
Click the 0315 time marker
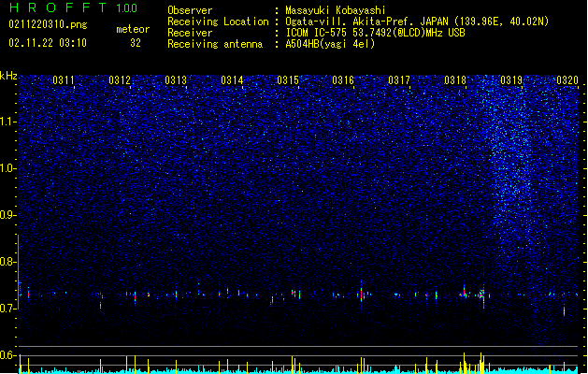pos(288,79)
